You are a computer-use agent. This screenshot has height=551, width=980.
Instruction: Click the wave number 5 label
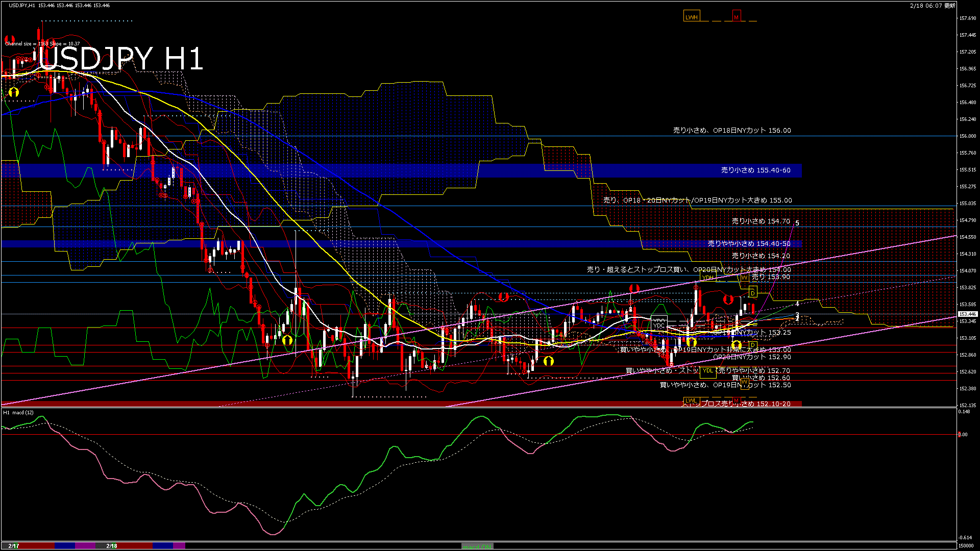coord(797,223)
